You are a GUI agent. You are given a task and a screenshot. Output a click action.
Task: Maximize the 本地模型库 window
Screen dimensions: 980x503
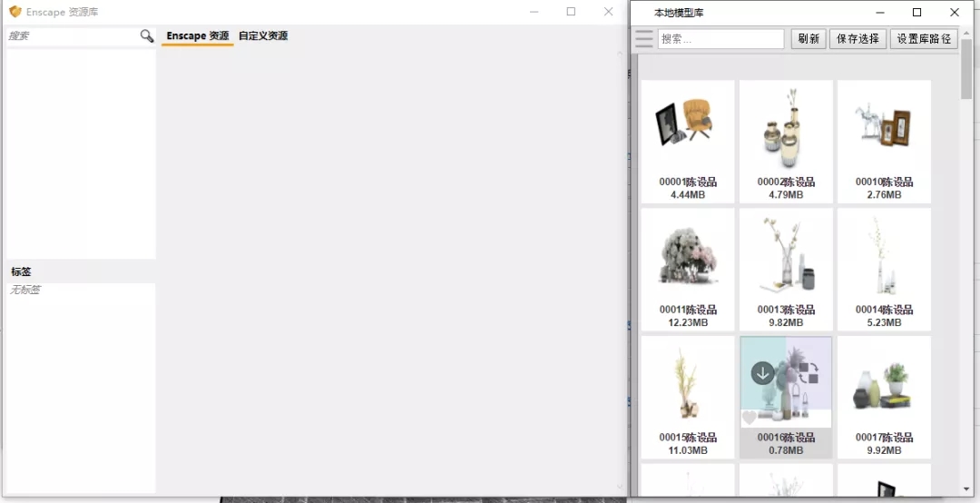click(916, 13)
